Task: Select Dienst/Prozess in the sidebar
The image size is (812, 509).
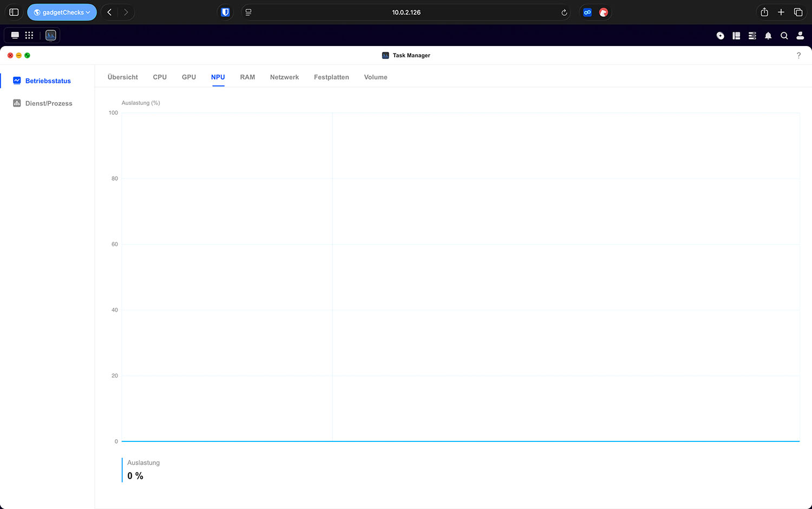Action: [x=48, y=103]
